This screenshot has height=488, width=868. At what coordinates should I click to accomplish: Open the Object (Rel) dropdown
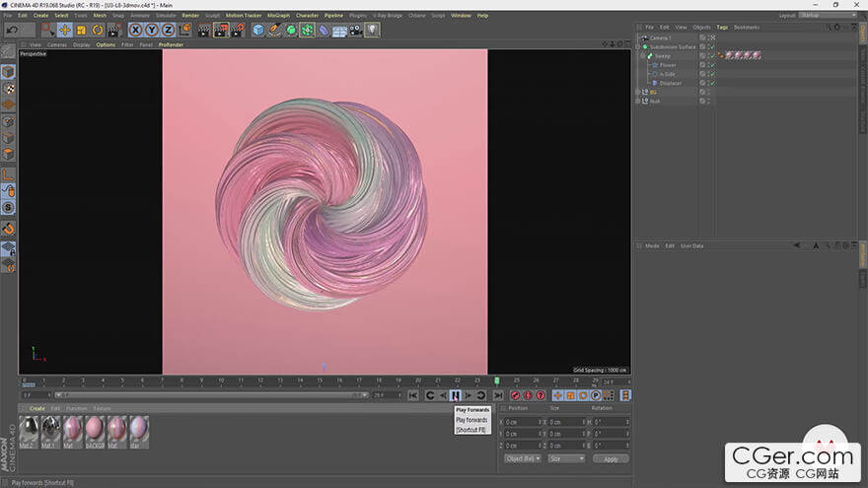pyautogui.click(x=522, y=458)
